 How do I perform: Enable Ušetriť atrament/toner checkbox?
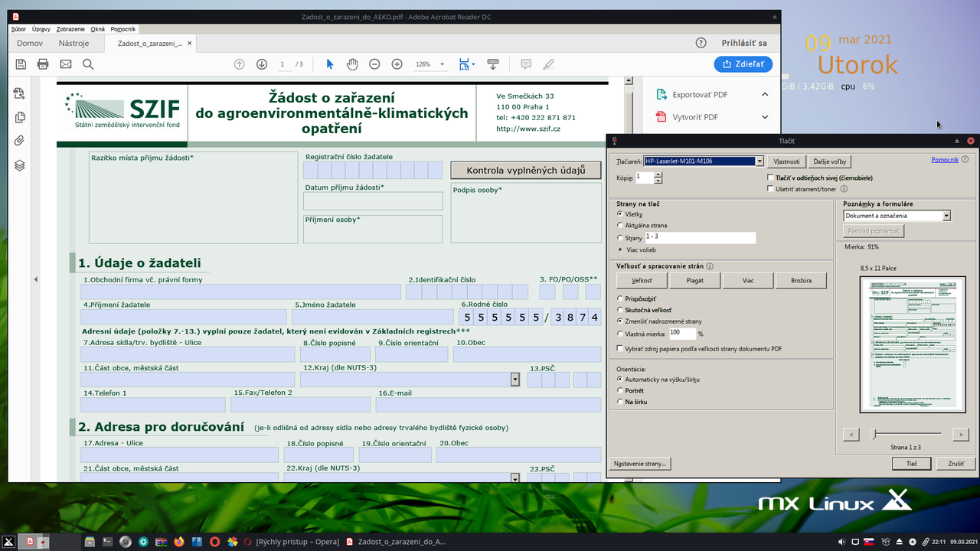pyautogui.click(x=770, y=189)
